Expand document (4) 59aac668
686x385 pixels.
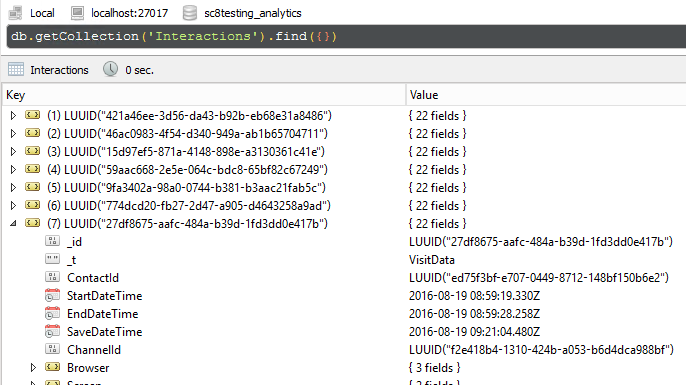pyautogui.click(x=13, y=169)
